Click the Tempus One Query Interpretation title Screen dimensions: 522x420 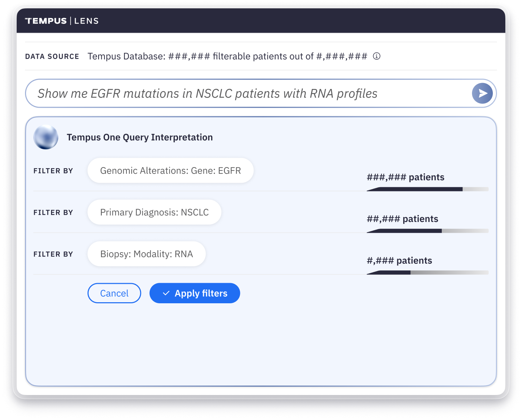coord(140,137)
